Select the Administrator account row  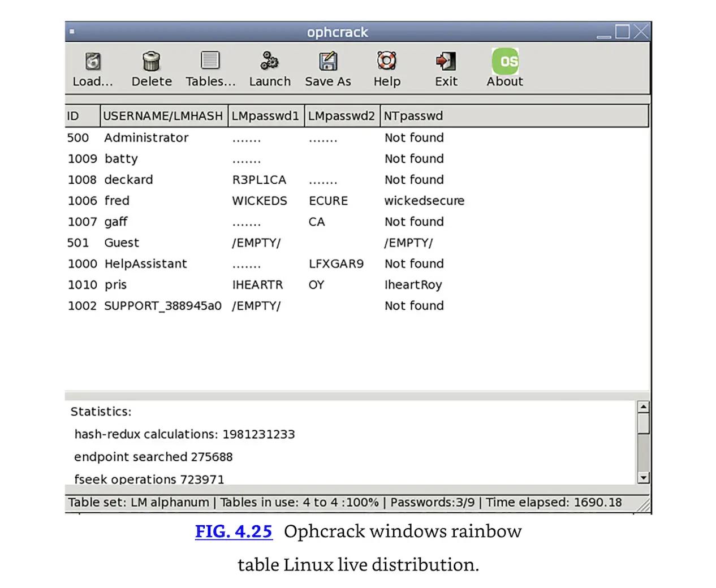tap(146, 138)
